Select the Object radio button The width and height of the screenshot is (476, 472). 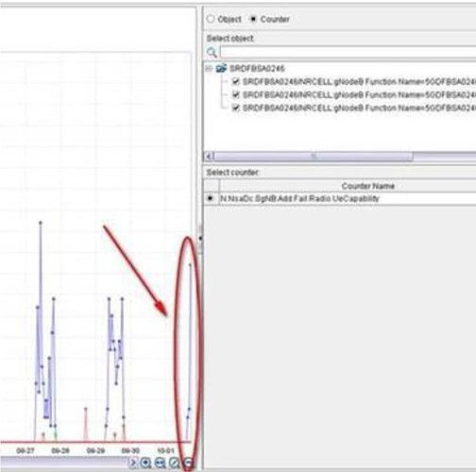point(211,19)
